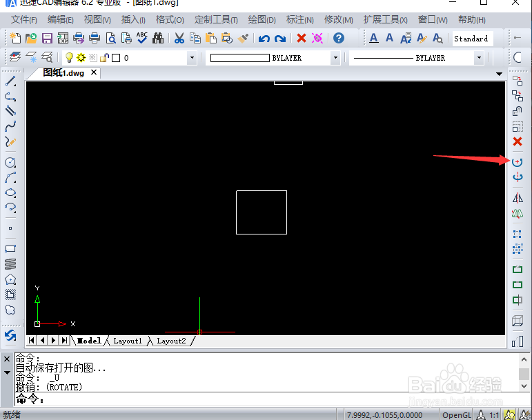Open the document tabs list arrow
Screen dimensions: 532x420
tap(499, 74)
